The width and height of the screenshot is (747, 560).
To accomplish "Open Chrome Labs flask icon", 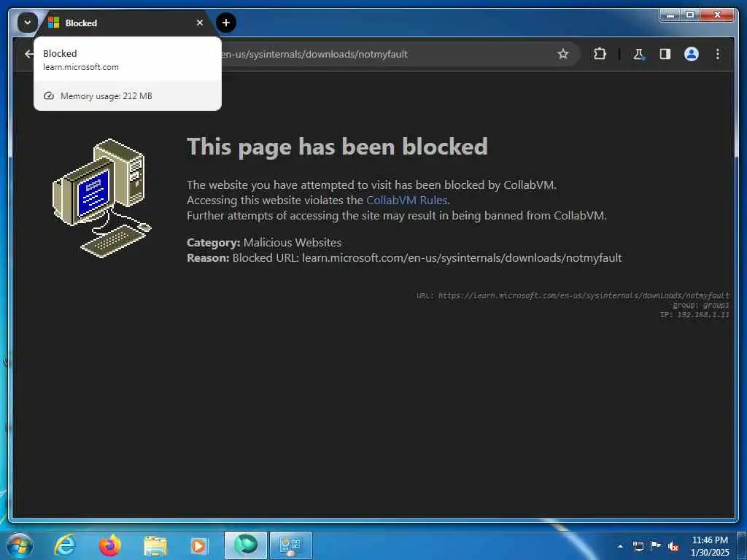I will coord(638,54).
